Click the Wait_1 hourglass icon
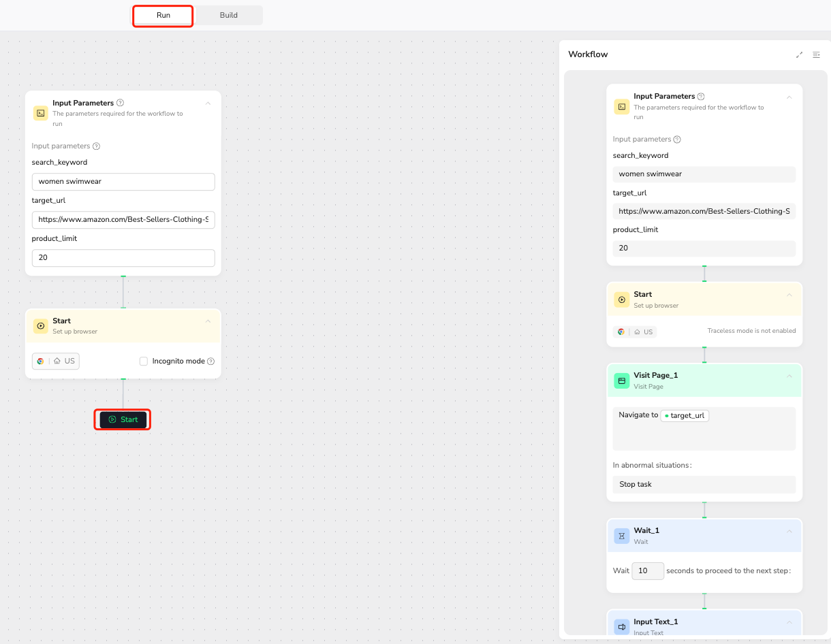831x644 pixels. point(621,536)
